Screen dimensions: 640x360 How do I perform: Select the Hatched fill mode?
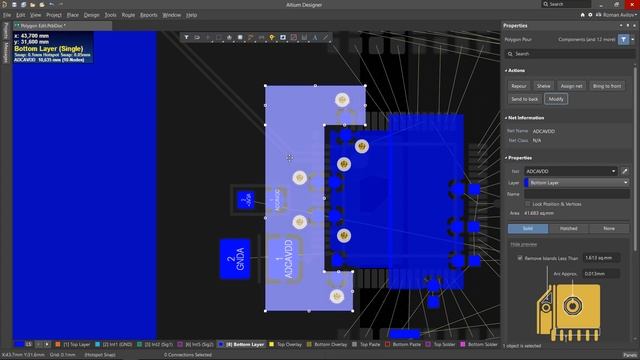point(569,229)
